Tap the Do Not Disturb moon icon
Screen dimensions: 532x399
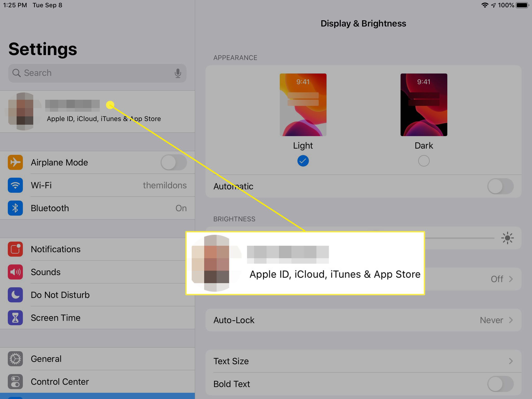pos(15,295)
